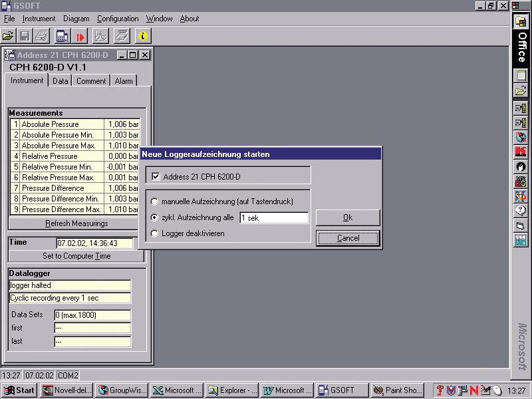Click the red key tray icon
The width and height of the screenshot is (532, 399).
(440, 390)
